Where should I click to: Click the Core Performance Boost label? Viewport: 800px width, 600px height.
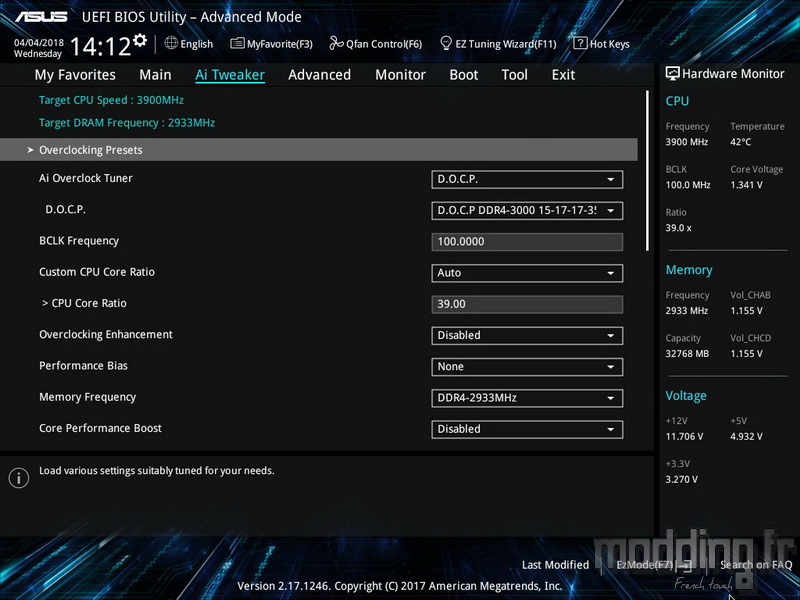(101, 428)
